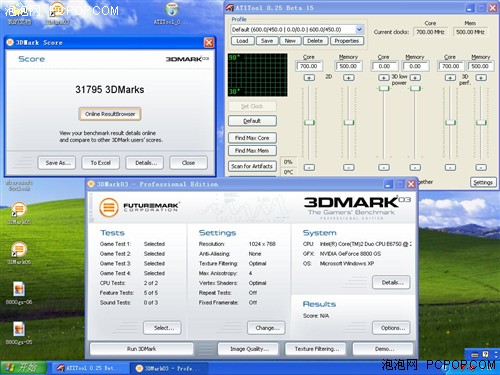
Task: Click Online ResultBrowser button
Action: [x=110, y=114]
